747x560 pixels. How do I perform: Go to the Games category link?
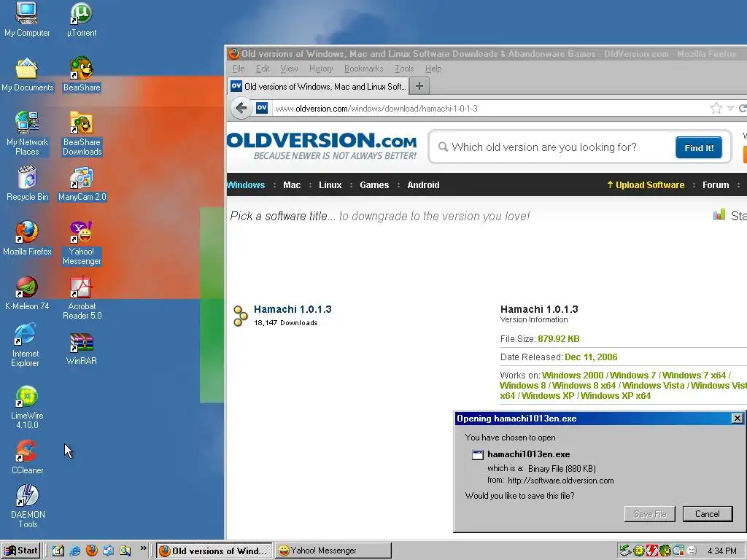(374, 184)
